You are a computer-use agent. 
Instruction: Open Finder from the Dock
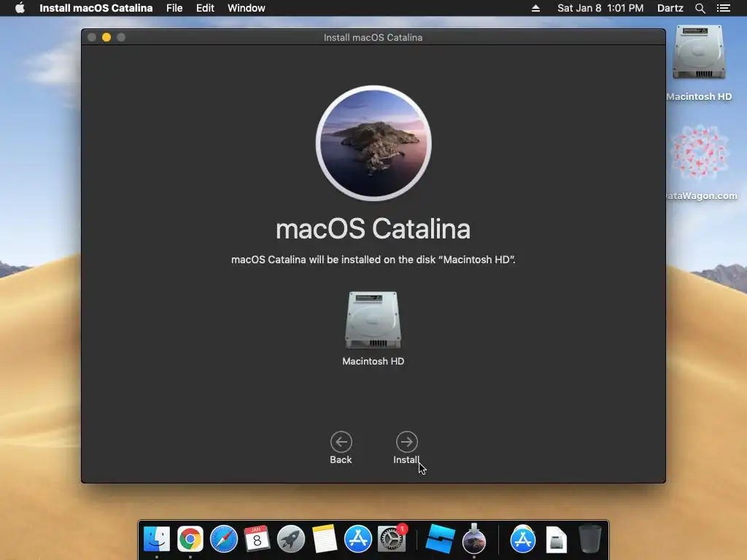(157, 539)
